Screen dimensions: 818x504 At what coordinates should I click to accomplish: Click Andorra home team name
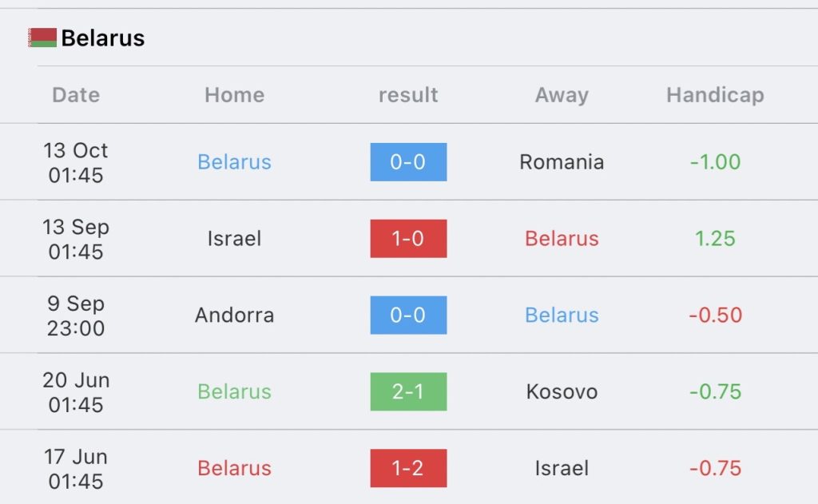click(234, 315)
